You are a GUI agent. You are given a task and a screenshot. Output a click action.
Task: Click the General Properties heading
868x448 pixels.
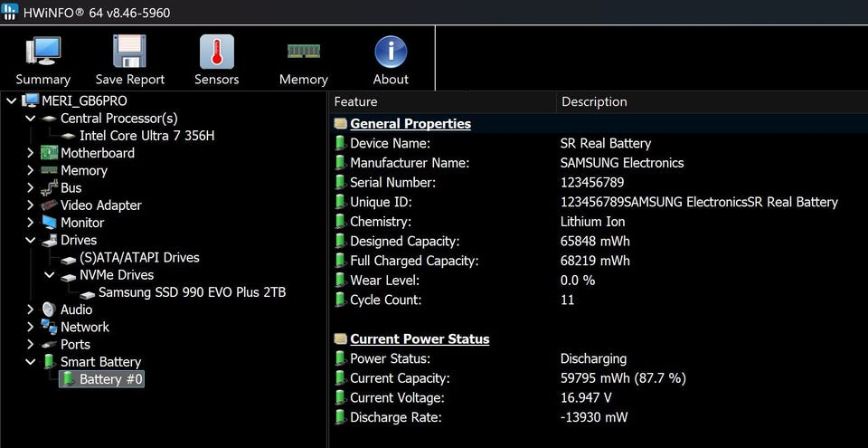(410, 124)
